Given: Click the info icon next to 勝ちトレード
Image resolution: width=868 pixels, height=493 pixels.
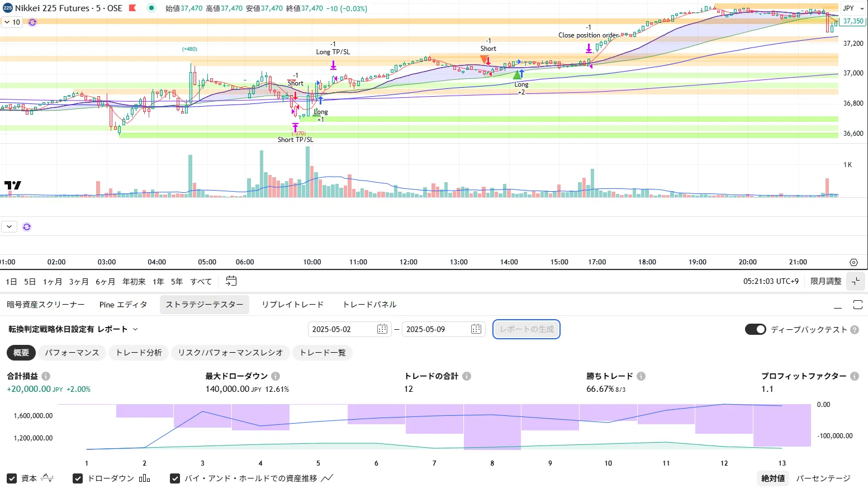Looking at the screenshot, I should click(641, 376).
